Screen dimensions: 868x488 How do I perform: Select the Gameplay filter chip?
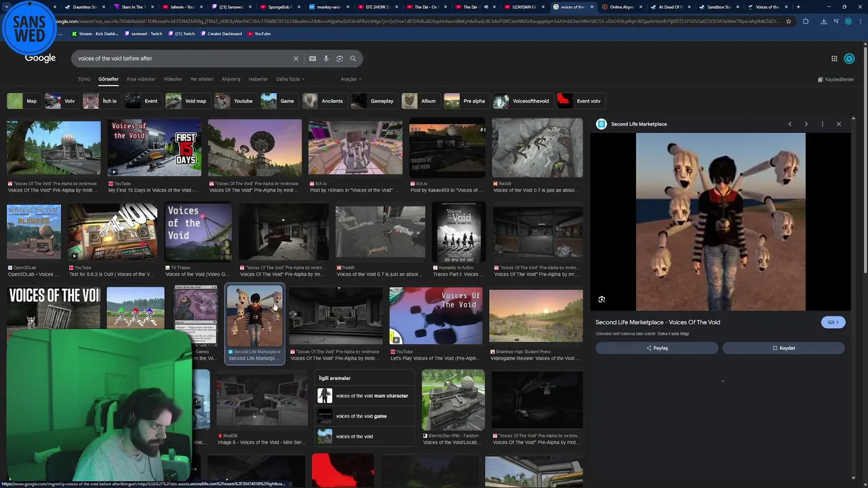(x=374, y=101)
